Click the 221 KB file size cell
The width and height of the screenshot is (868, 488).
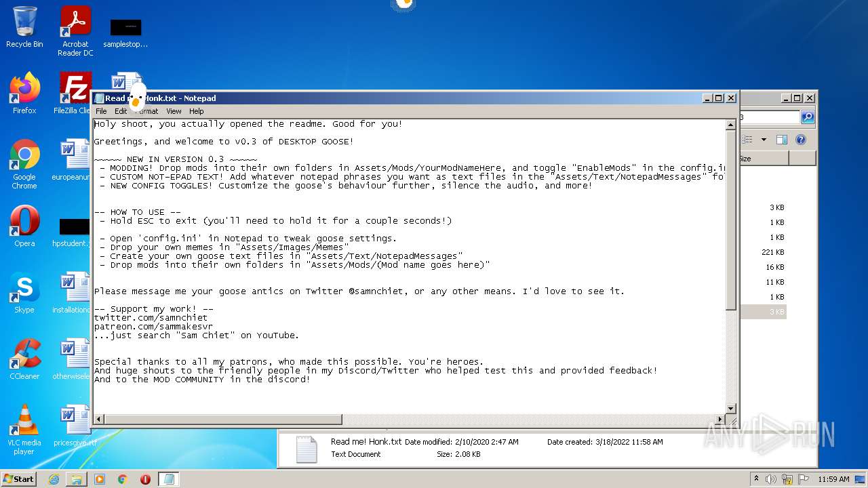[x=772, y=252]
